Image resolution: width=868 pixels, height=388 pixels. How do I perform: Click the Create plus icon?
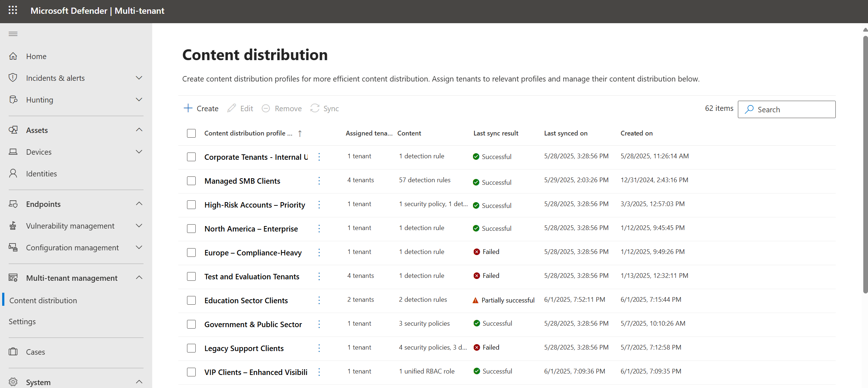[x=188, y=108]
